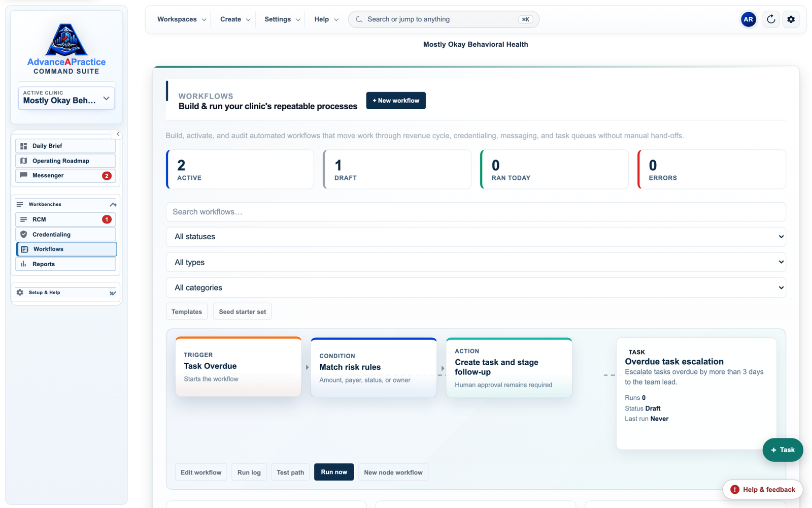Click the Last run Never text
Screen dimensions: 812x508
pos(647,419)
